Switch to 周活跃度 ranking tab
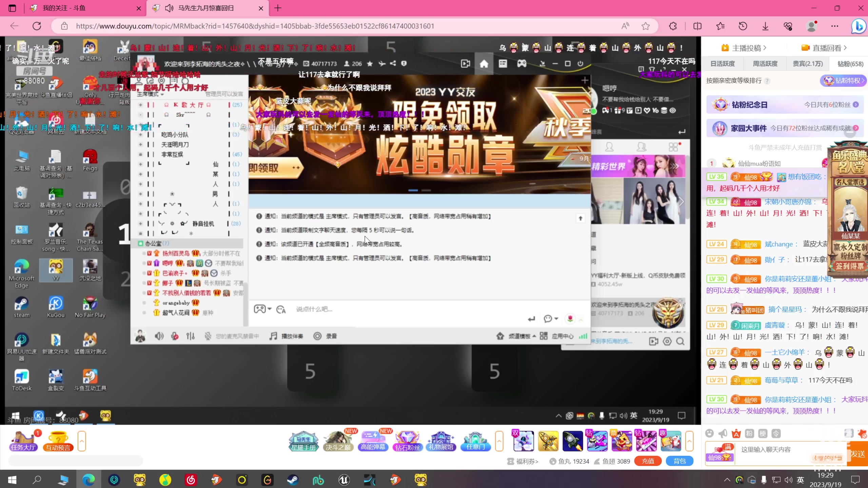868x488 pixels. (765, 64)
